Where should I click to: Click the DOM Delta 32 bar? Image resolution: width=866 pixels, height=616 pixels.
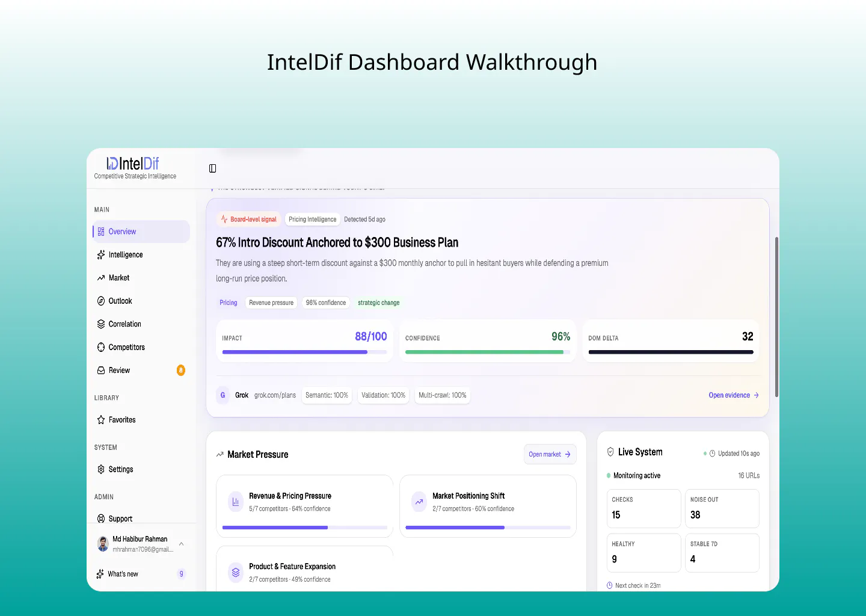coord(671,352)
